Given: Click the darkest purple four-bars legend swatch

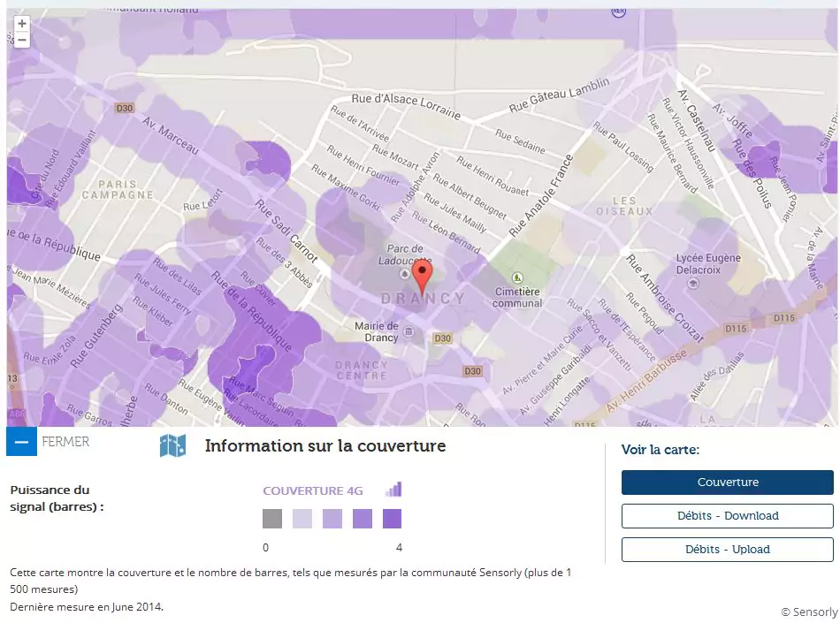Looking at the screenshot, I should coord(392,519).
